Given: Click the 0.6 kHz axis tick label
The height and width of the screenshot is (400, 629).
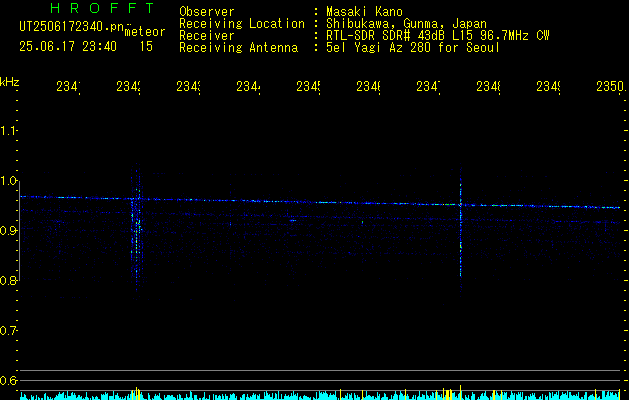Looking at the screenshot, I should [x=8, y=380].
